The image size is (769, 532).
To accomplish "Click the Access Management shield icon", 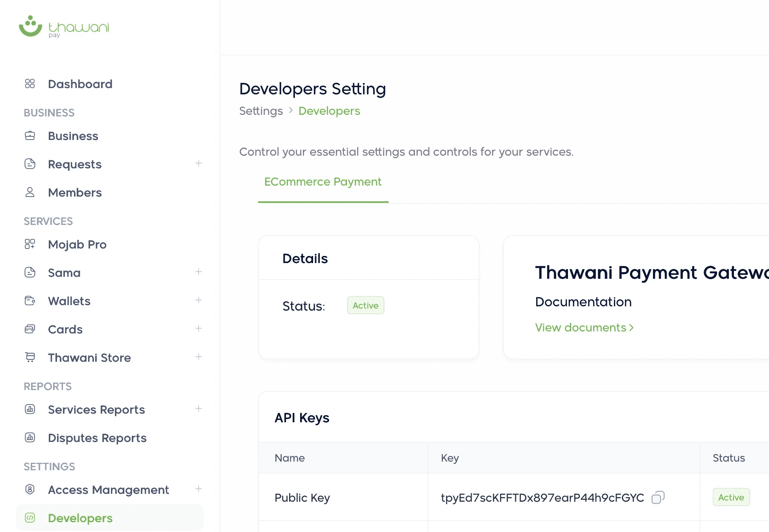I will point(30,490).
